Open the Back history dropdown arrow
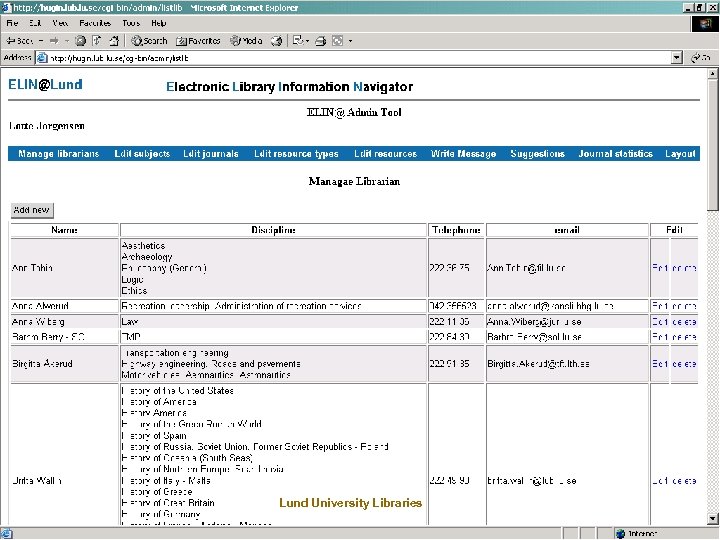This screenshot has width=720, height=540. [x=41, y=41]
